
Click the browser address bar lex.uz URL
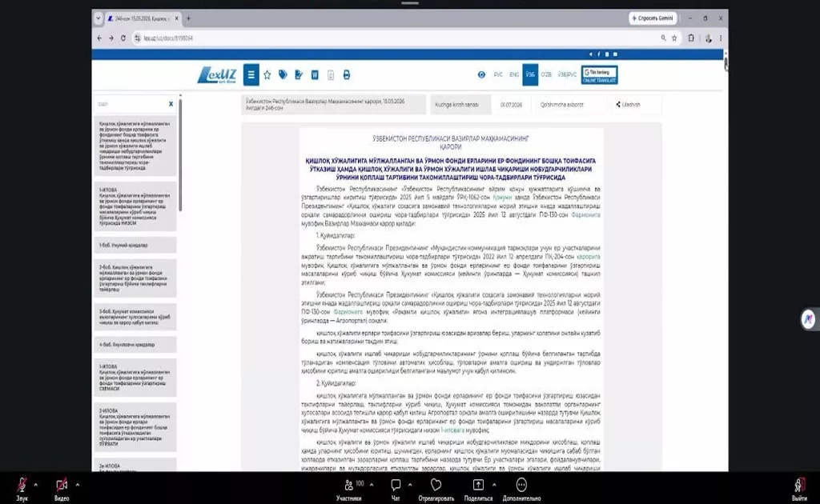coord(168,38)
